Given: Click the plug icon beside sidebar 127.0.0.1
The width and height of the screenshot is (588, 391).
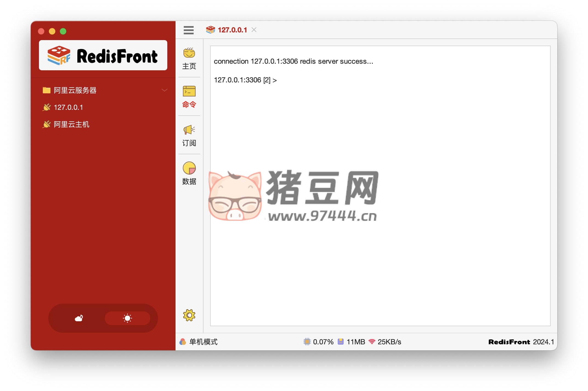Looking at the screenshot, I should coord(47,107).
